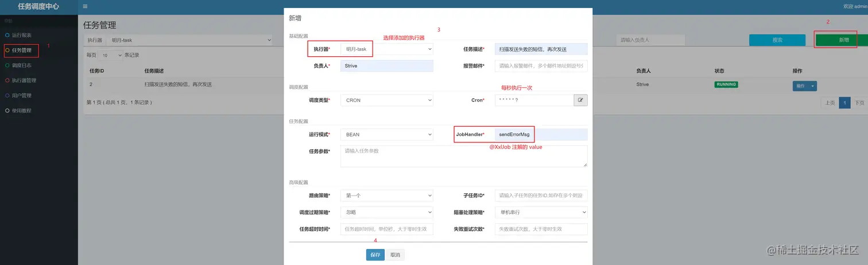This screenshot has height=265, width=868.
Task: Open the 调度过期策略 dropdown showing 忽略
Action: tap(386, 212)
